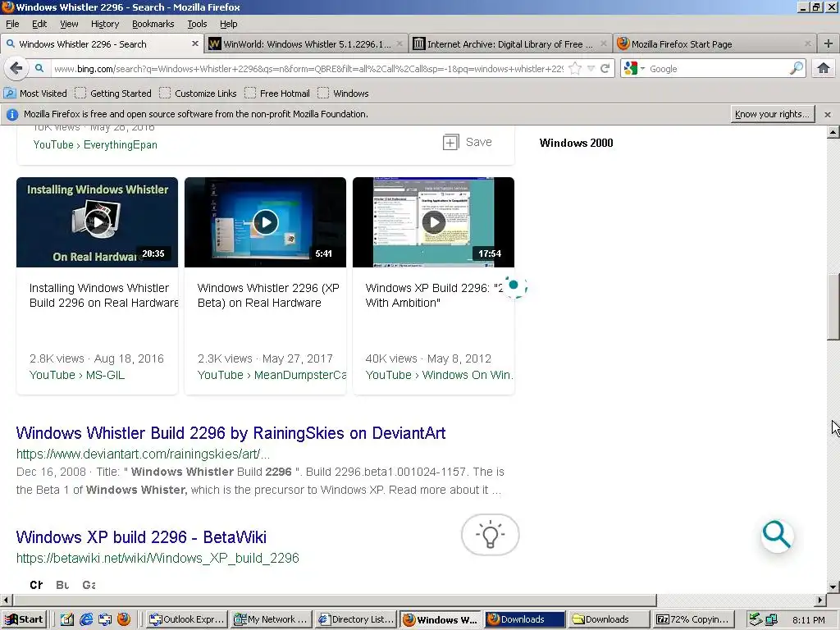Open the Tools menu
This screenshot has height=630, width=840.
click(197, 24)
